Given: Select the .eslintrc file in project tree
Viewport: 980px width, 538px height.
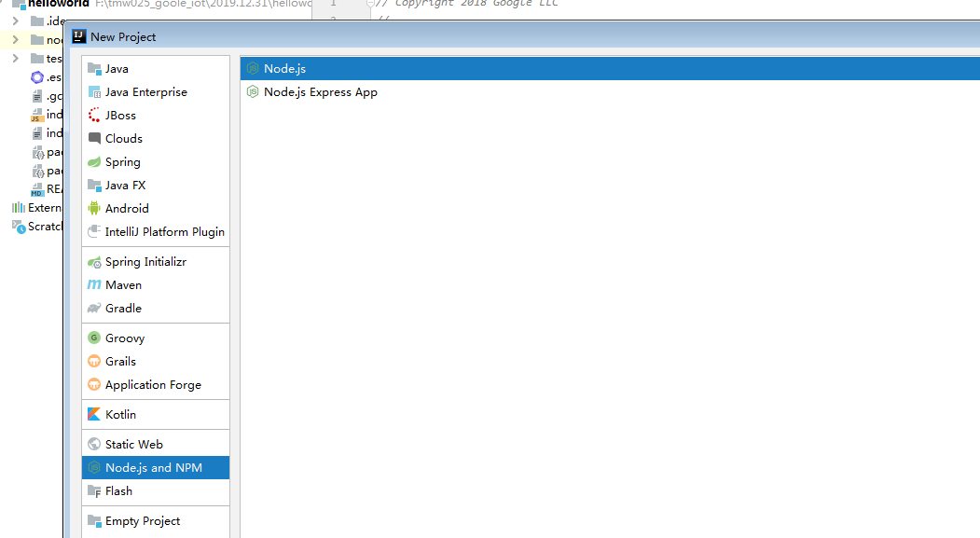Looking at the screenshot, I should pos(48,76).
